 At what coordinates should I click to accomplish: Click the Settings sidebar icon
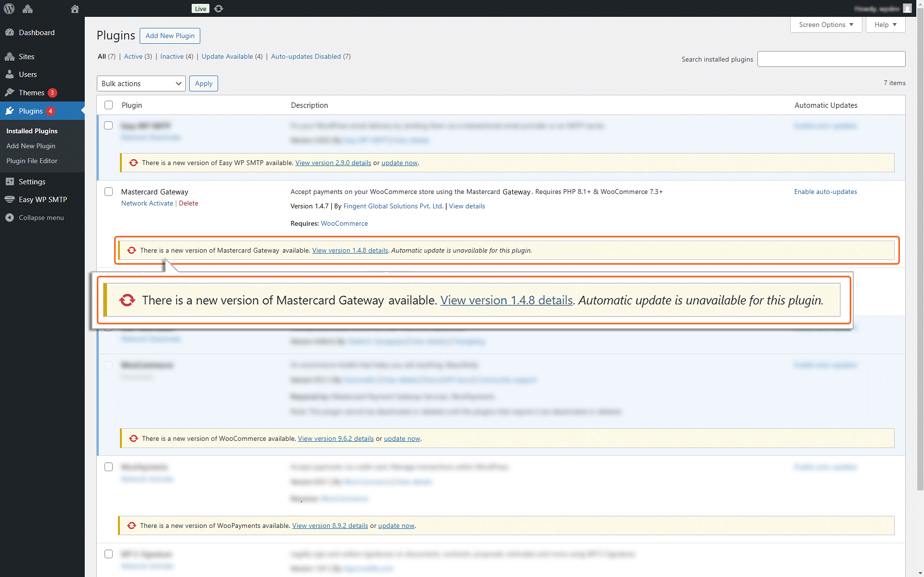pos(10,181)
